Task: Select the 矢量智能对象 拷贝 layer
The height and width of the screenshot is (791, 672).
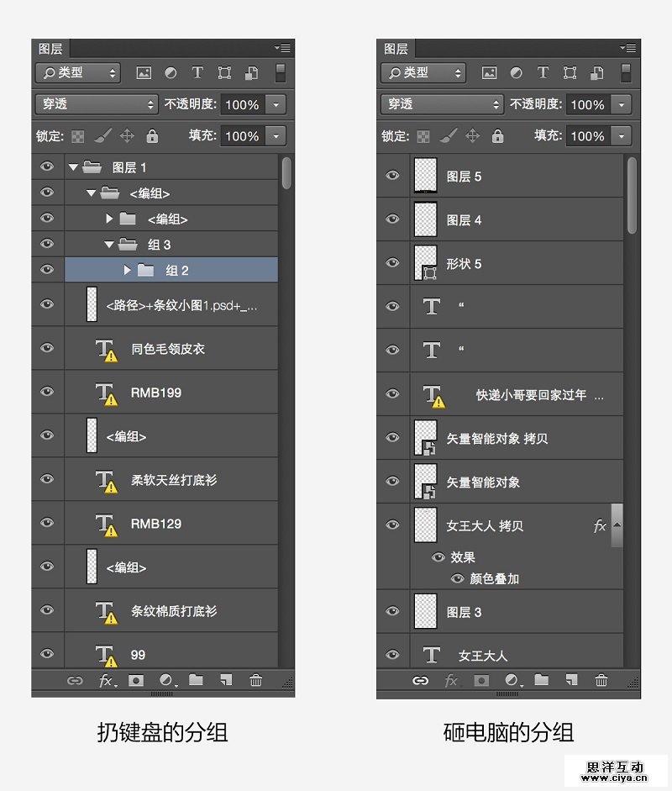Action: pos(496,438)
